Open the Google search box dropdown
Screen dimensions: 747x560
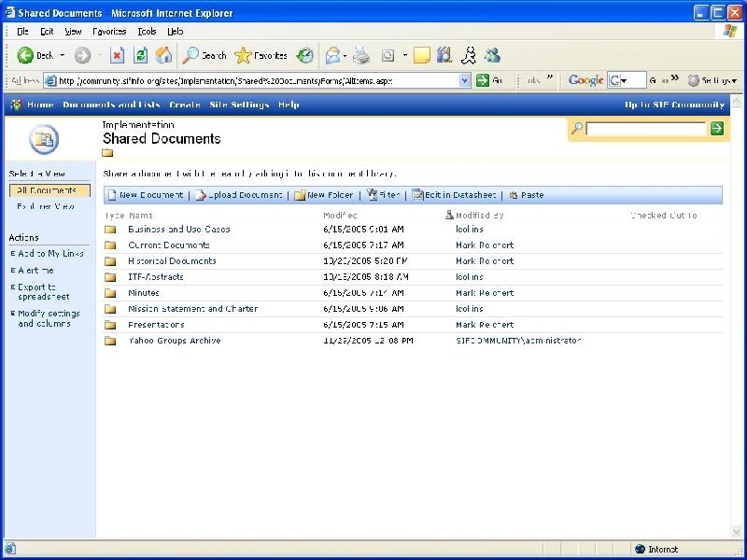click(x=624, y=81)
